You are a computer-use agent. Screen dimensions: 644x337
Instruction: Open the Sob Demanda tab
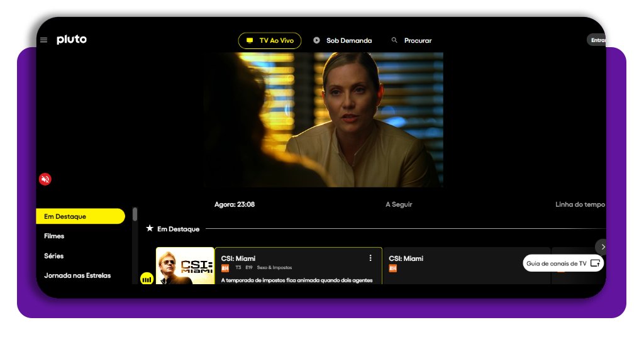(x=343, y=41)
